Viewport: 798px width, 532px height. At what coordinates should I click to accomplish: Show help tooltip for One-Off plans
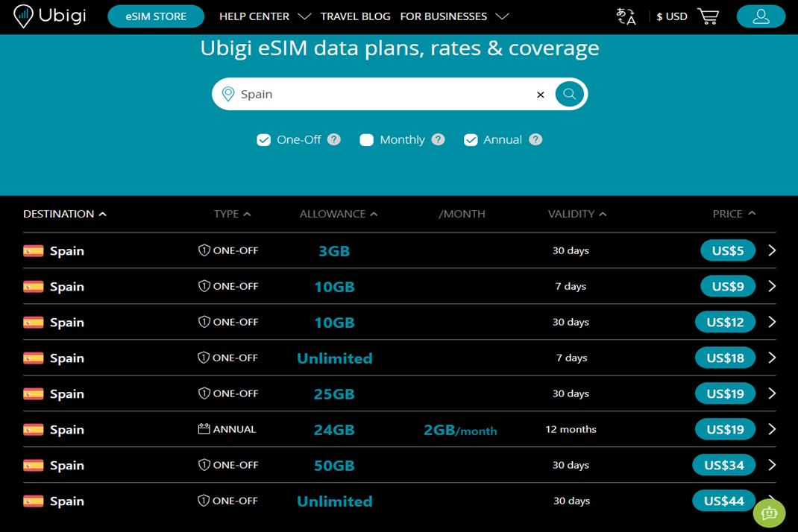tap(334, 139)
